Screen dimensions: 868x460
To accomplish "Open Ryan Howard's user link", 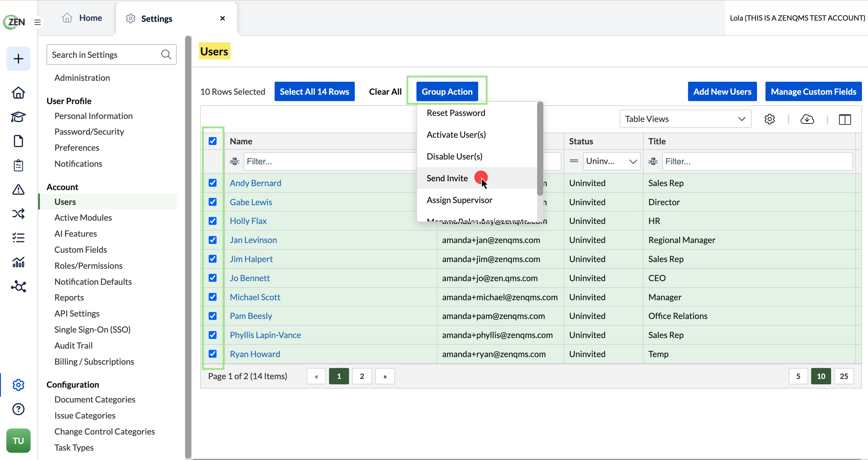I will 255,354.
